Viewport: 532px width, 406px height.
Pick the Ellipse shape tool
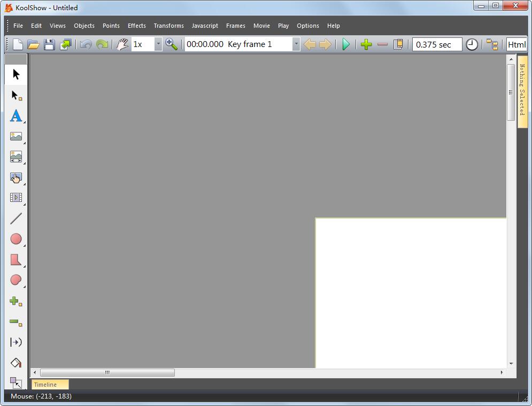(16, 239)
